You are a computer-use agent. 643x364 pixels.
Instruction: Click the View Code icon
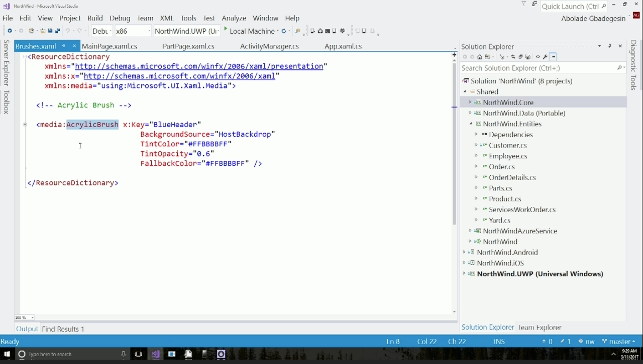[538, 57]
